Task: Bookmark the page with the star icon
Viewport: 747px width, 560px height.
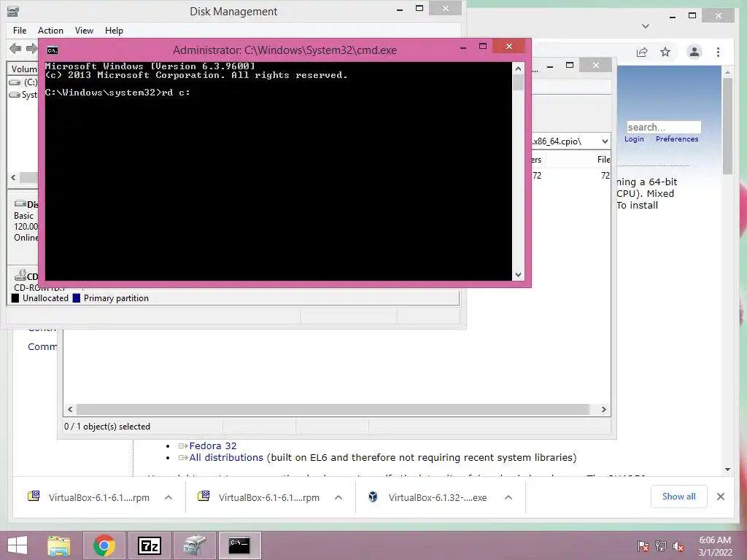Action: pos(665,52)
